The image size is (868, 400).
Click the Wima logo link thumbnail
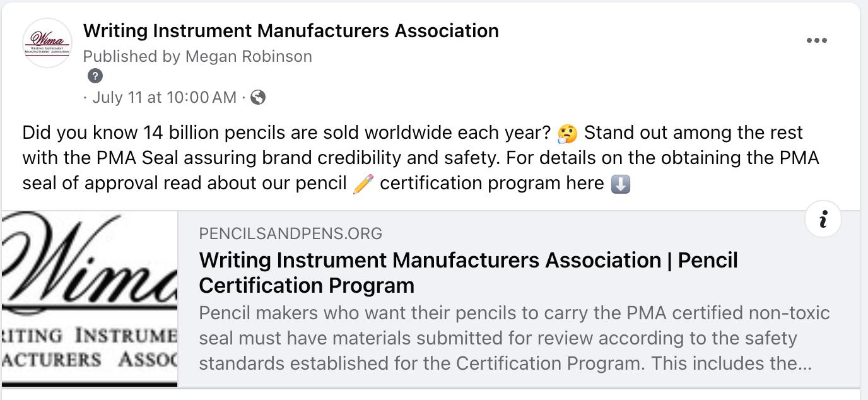90,298
